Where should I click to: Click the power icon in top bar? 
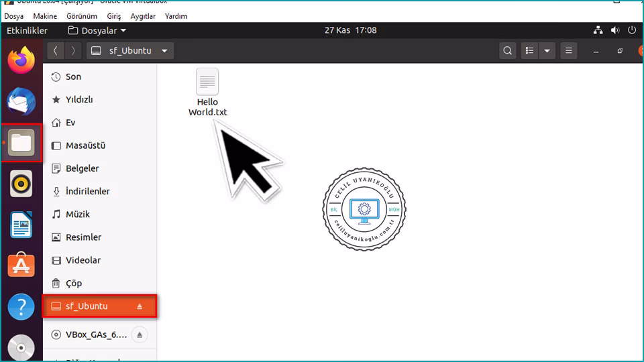632,30
